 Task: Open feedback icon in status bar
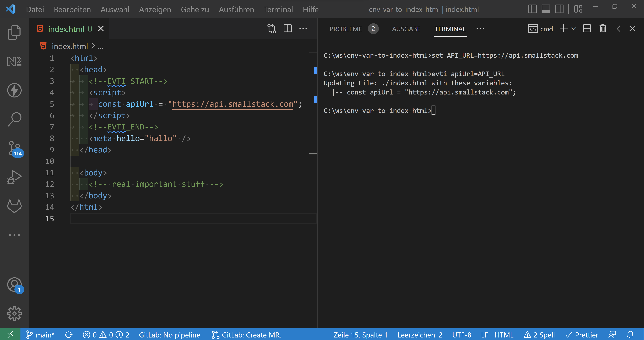pyautogui.click(x=612, y=334)
